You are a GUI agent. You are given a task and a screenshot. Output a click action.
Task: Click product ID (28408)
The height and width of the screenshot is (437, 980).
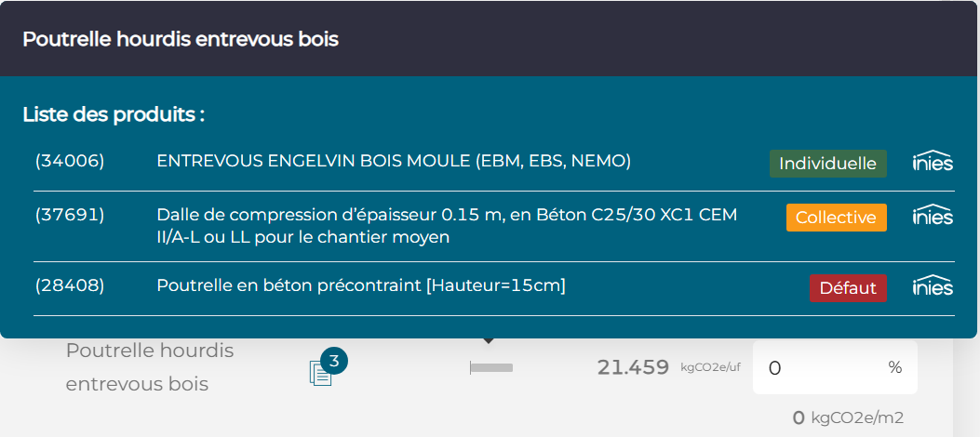point(70,285)
